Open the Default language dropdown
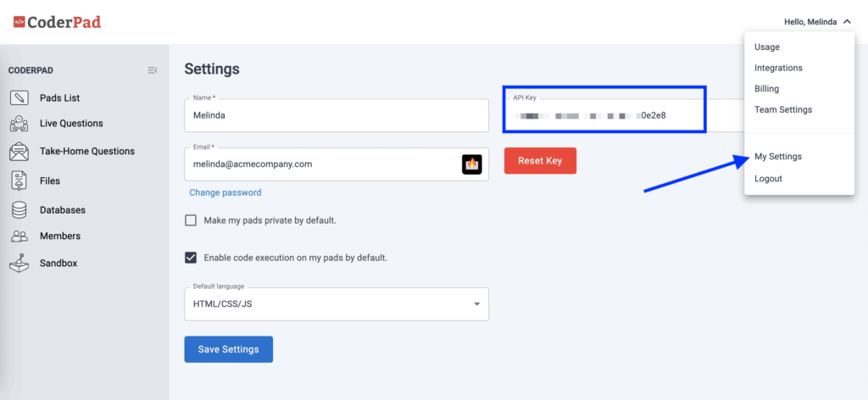This screenshot has height=400, width=868. click(x=337, y=303)
